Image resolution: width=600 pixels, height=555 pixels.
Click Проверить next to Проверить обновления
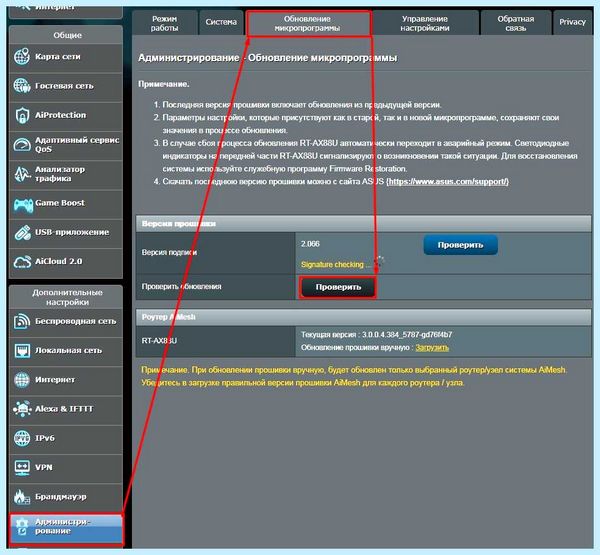pos(338,287)
